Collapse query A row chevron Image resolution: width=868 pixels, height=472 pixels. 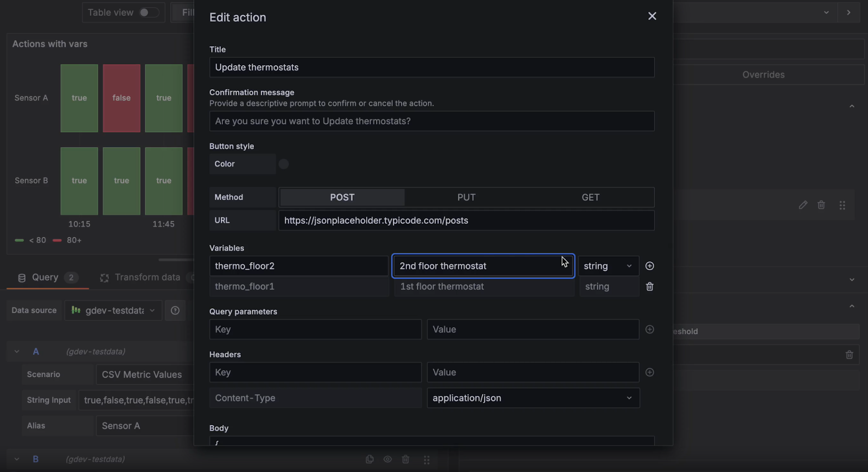pos(17,352)
